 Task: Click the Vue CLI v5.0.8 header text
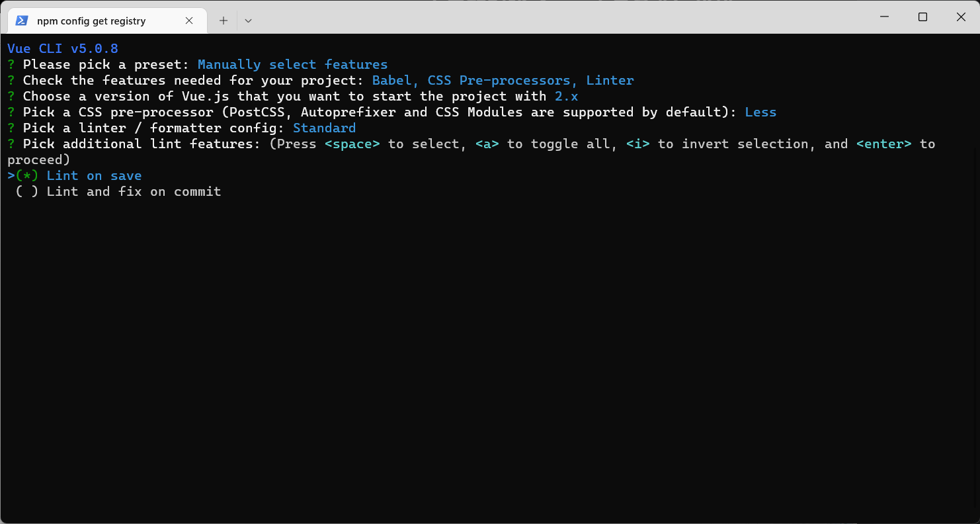point(62,48)
